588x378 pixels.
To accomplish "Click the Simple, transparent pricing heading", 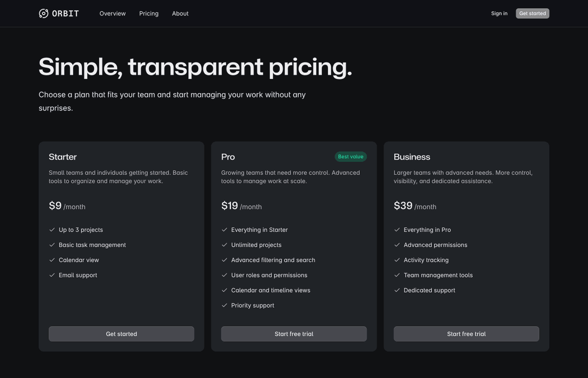I will 195,67.
